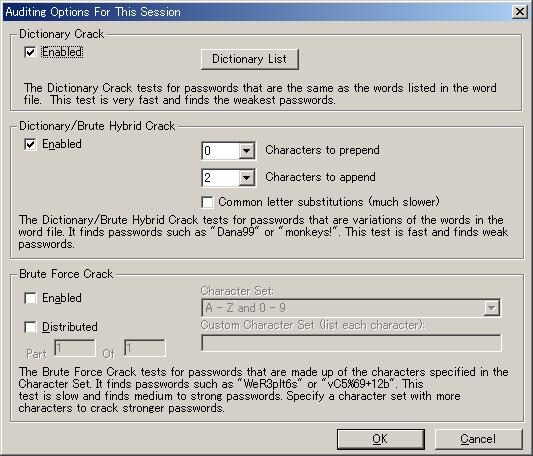Viewport: 533px width, 456px height.
Task: Expand the Characters to prepend dropdown arrow
Action: tap(246, 151)
